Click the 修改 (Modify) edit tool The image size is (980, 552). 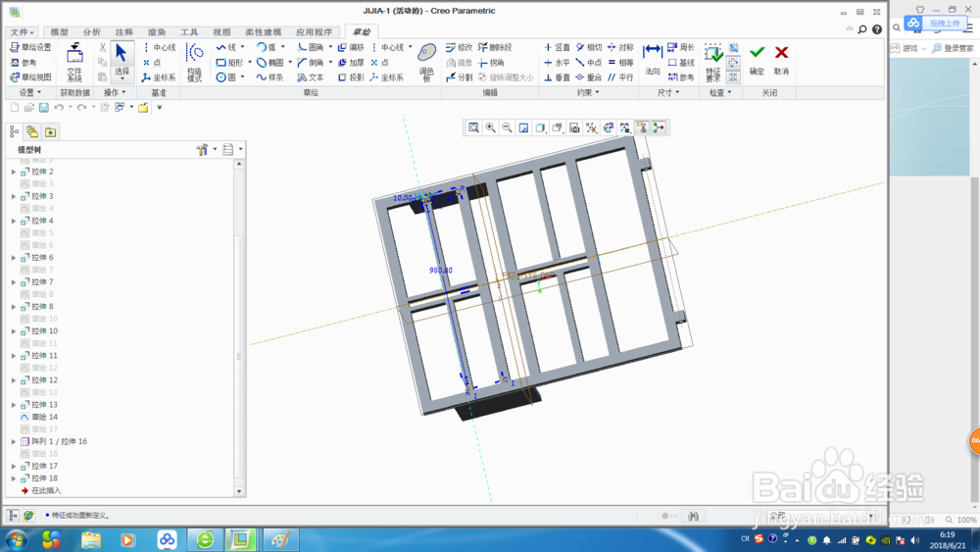[x=460, y=47]
